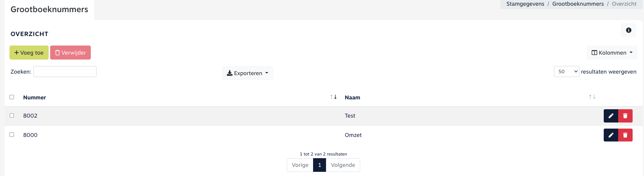Open the results-per-page selector showing 50
This screenshot has width=644, height=176.
[566, 72]
